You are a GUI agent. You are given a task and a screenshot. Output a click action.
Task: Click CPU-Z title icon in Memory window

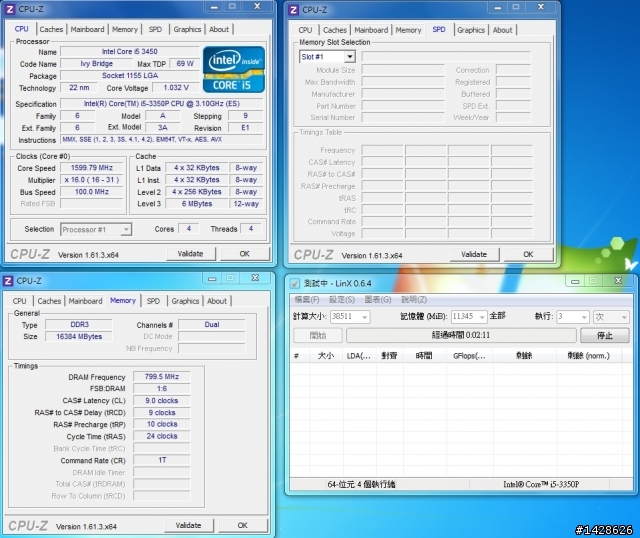point(8,281)
